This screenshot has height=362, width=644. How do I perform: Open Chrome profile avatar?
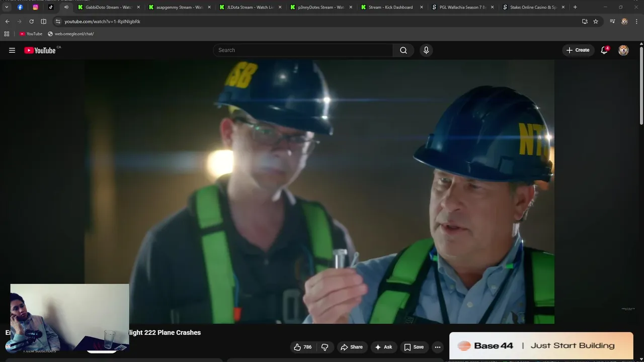click(624, 22)
